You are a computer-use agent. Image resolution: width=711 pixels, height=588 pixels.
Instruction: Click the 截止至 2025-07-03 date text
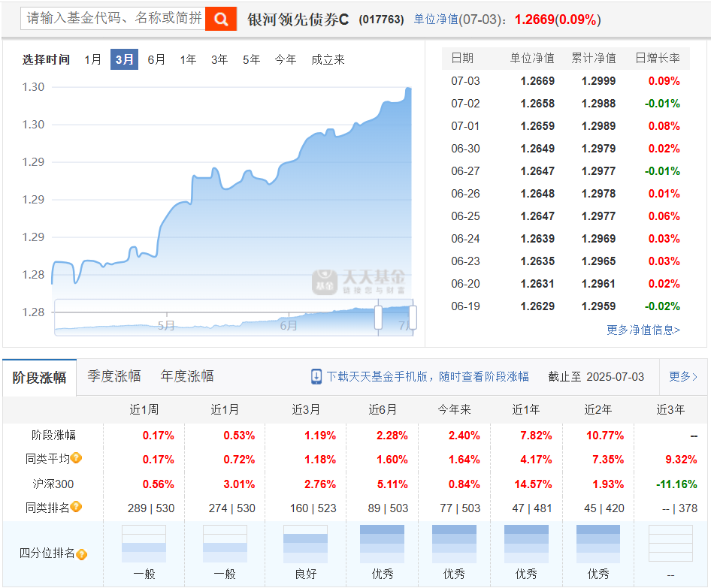(596, 376)
